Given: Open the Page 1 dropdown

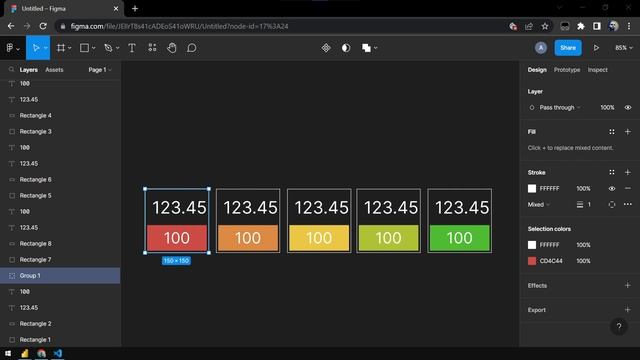Looking at the screenshot, I should pos(100,70).
